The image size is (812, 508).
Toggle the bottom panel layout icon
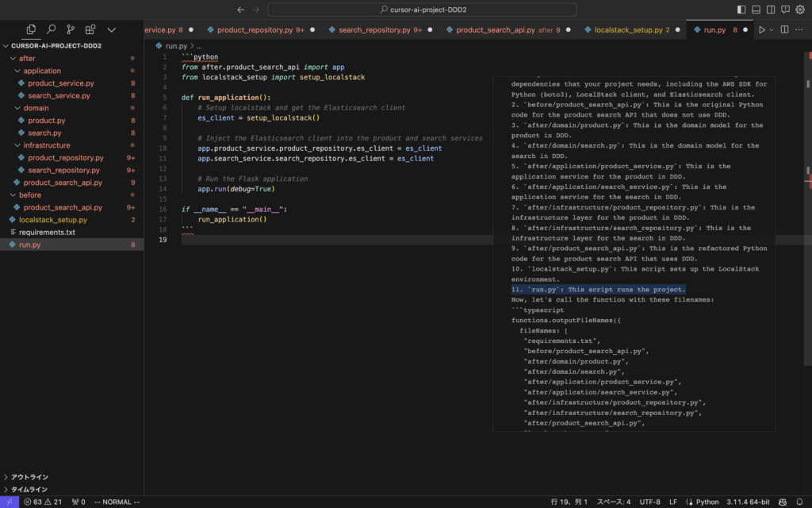coord(756,10)
